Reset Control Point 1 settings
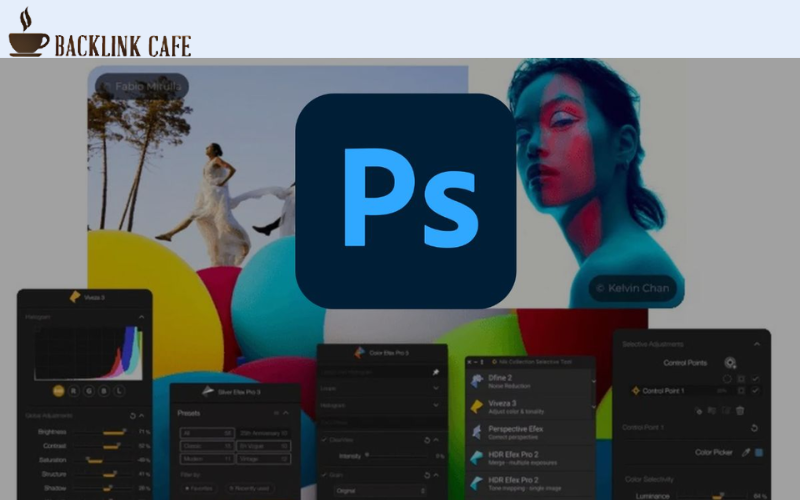 755,428
